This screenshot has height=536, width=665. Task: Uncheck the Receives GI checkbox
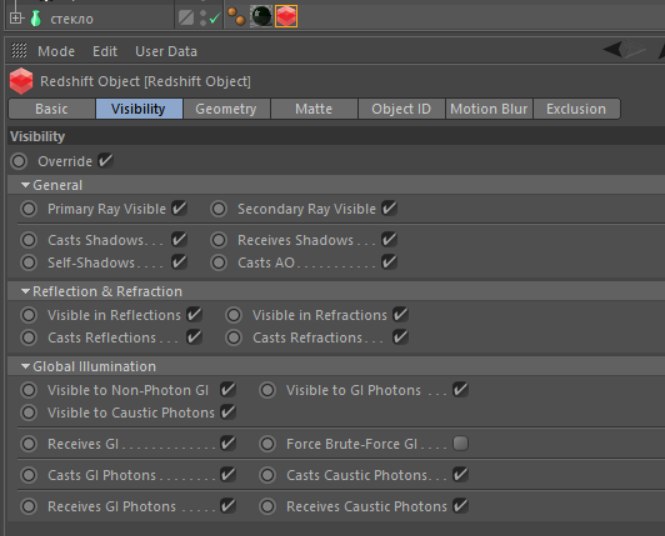[x=228, y=444]
